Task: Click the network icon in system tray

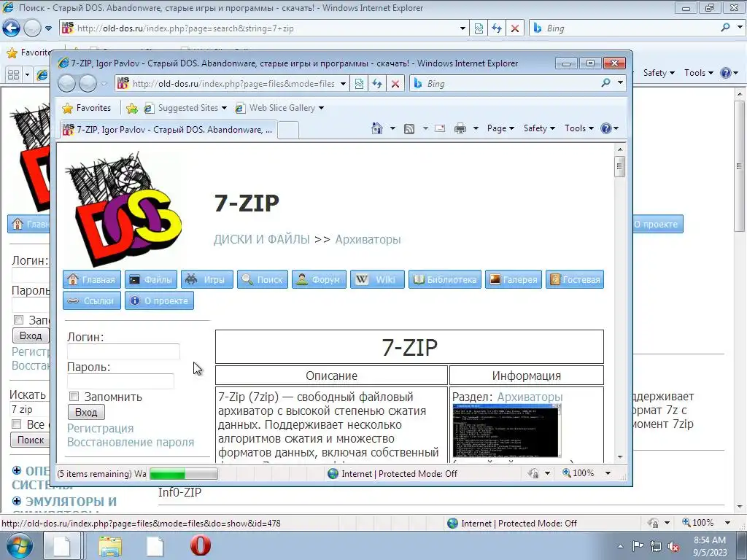Action: [656, 546]
